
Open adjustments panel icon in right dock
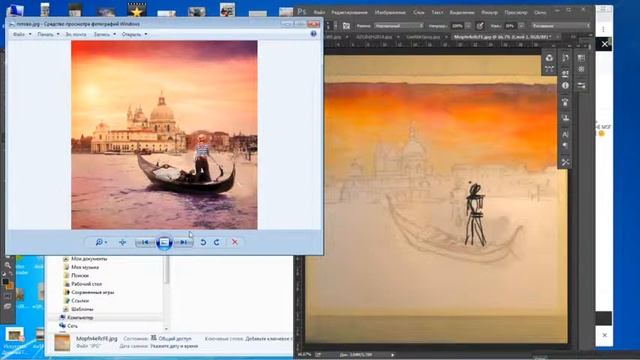click(x=581, y=69)
